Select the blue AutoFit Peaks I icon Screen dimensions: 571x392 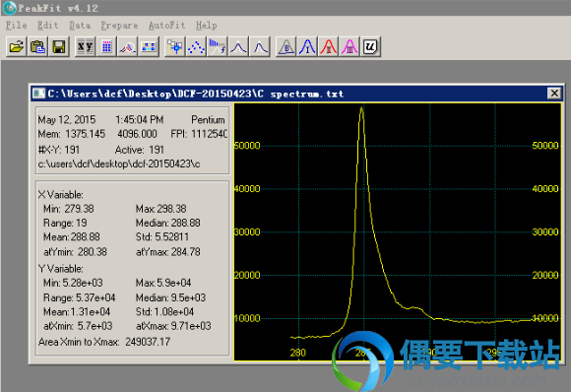[307, 46]
